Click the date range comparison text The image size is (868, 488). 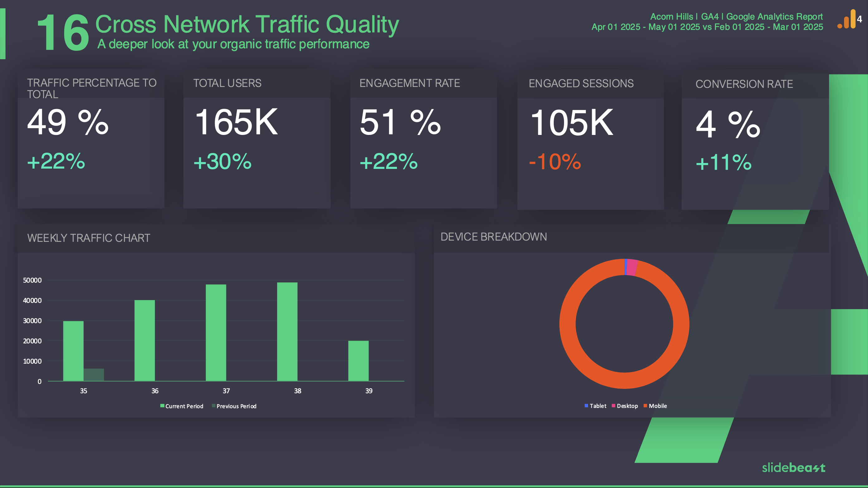click(x=707, y=27)
